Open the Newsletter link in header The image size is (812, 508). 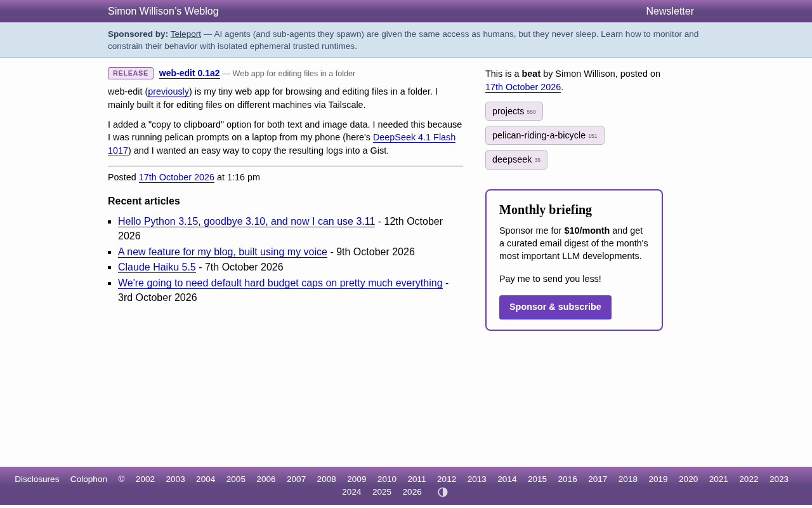[x=670, y=11]
